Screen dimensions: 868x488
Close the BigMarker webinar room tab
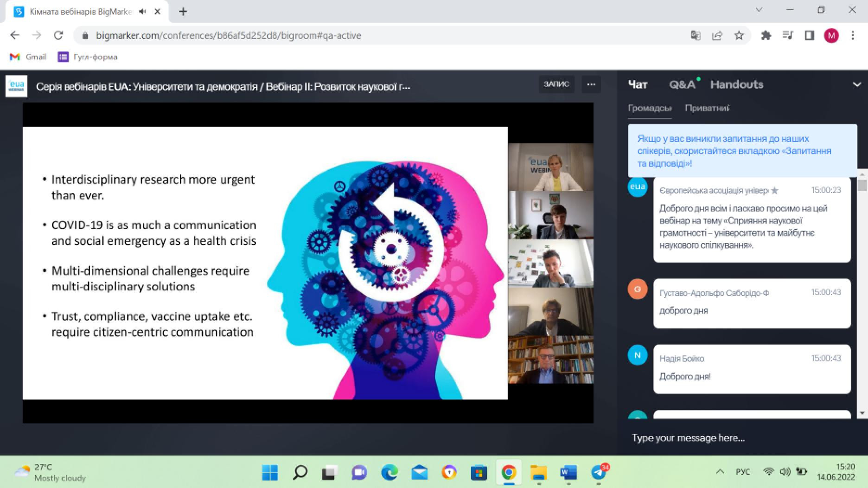158,12
